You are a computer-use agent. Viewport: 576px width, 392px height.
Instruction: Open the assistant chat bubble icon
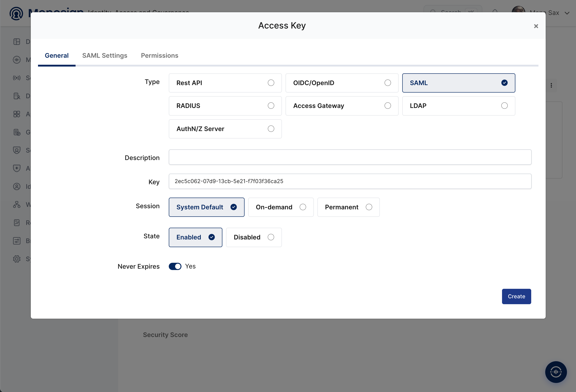pos(556,372)
